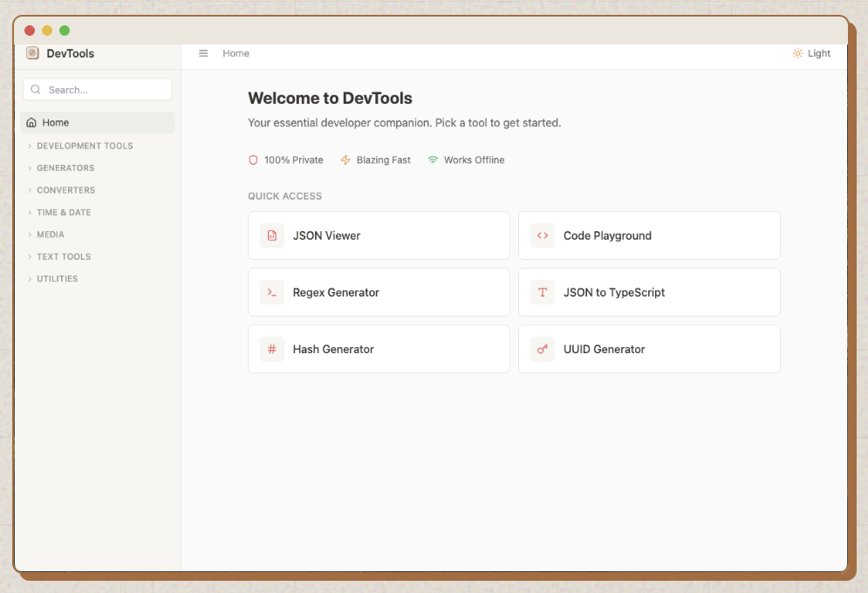Viewport: 868px width, 593px height.
Task: Click the UUID Generator key icon
Action: 543,349
